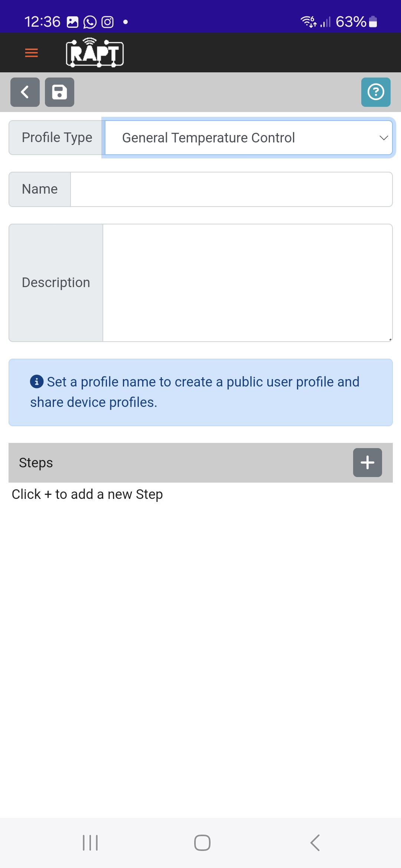Screen dimensions: 401x868
Task: Open Android recent apps button
Action: (90, 843)
